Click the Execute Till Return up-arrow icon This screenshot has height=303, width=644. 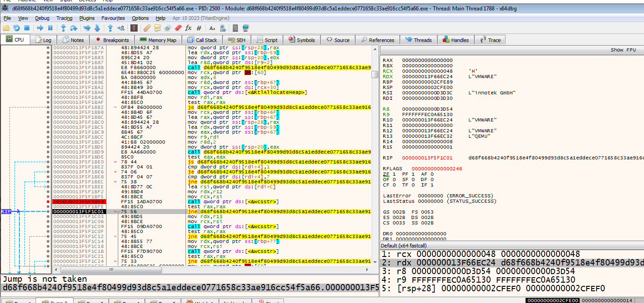tap(110, 28)
